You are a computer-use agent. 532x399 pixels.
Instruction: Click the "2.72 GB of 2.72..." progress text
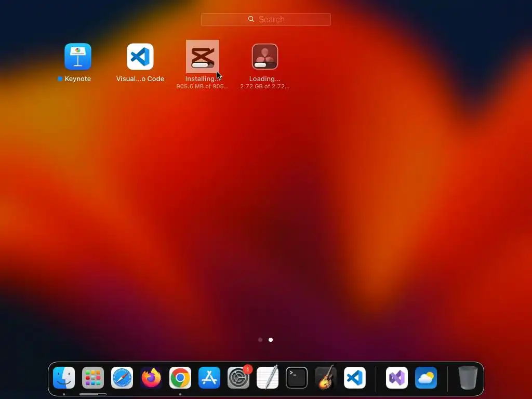click(x=264, y=87)
